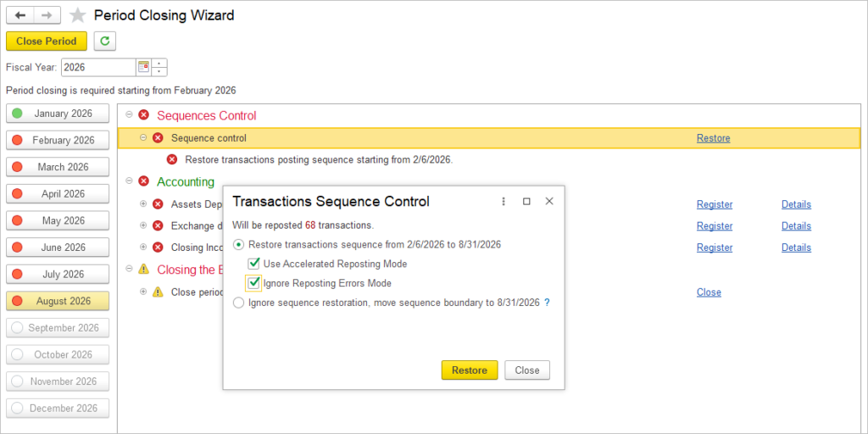Open the fiscal year calendar picker icon
This screenshot has height=434, width=868.
(x=143, y=67)
